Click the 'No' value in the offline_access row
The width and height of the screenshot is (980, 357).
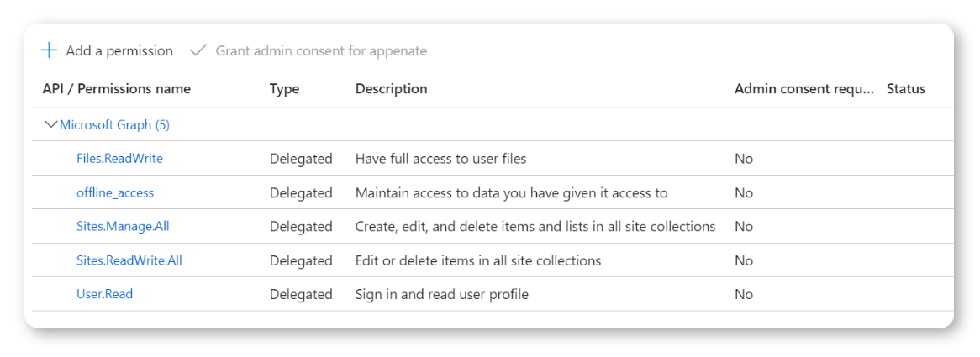pyautogui.click(x=743, y=192)
